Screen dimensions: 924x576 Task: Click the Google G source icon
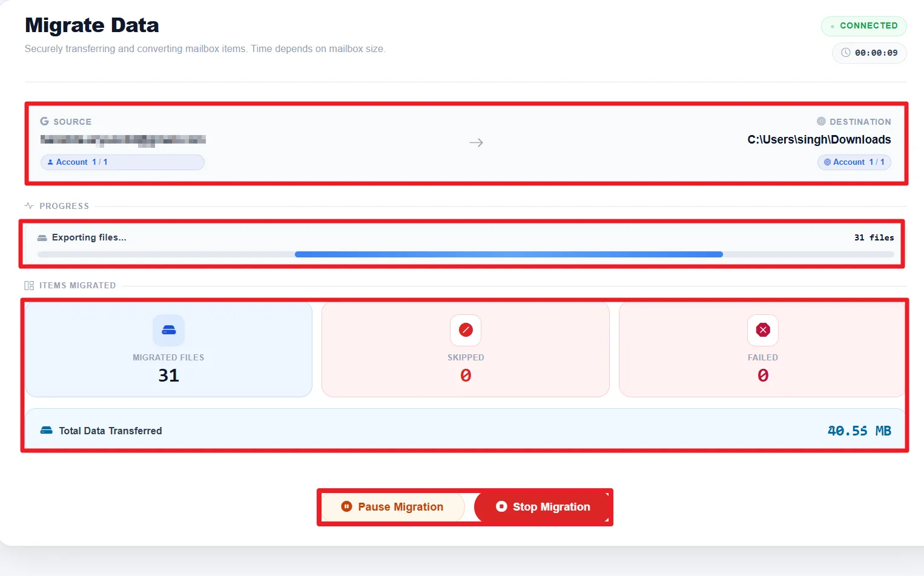(x=45, y=121)
